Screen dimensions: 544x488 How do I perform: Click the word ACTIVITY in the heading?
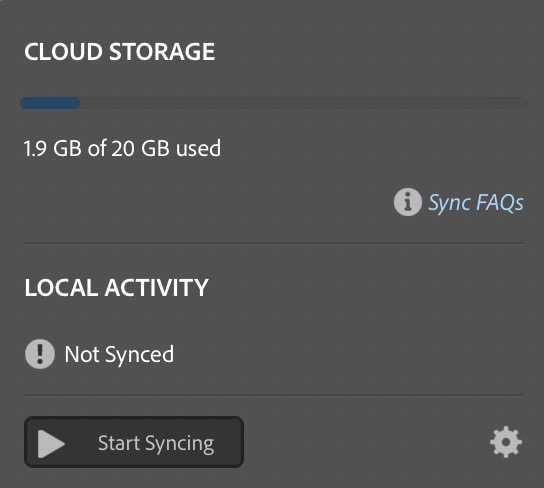click(156, 288)
